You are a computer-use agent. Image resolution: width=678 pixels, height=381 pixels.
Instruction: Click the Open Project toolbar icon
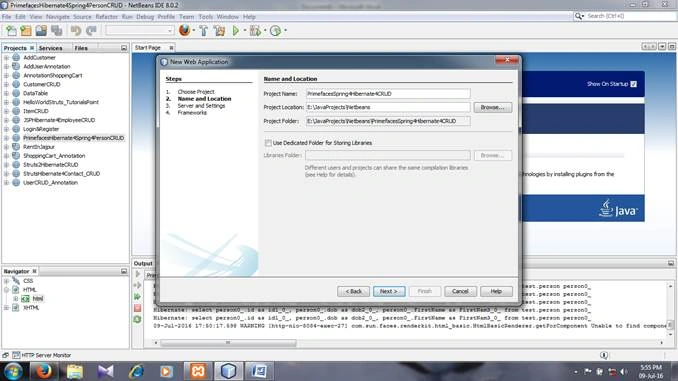point(41,31)
